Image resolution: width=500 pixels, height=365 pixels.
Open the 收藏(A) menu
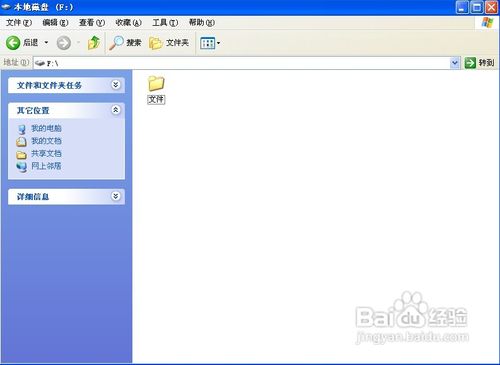pyautogui.click(x=128, y=23)
